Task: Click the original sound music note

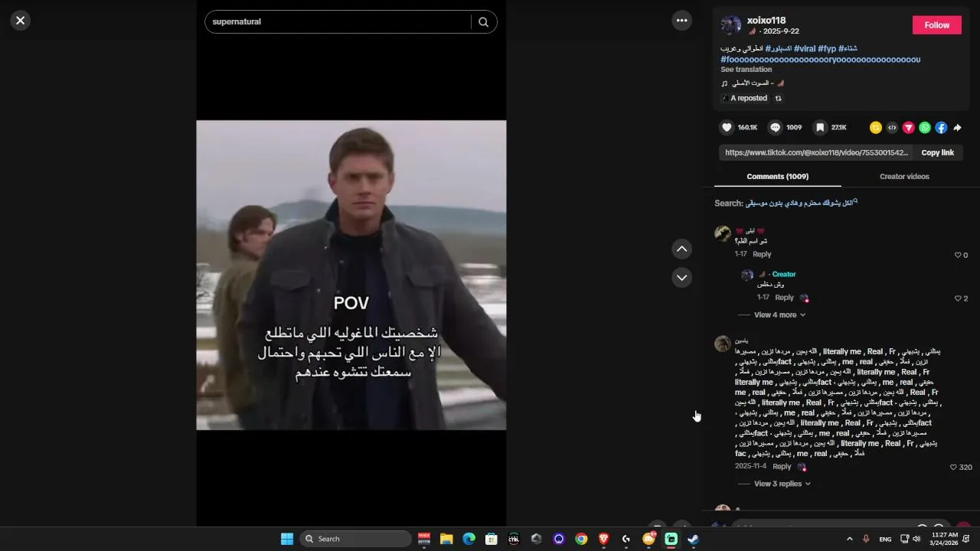Action: click(x=724, y=83)
